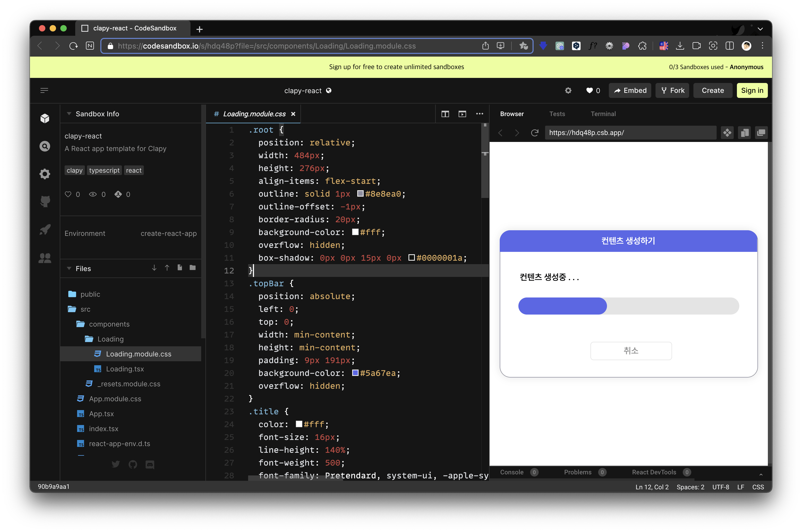
Task: Click the #5a67ea color swatch
Action: point(355,373)
